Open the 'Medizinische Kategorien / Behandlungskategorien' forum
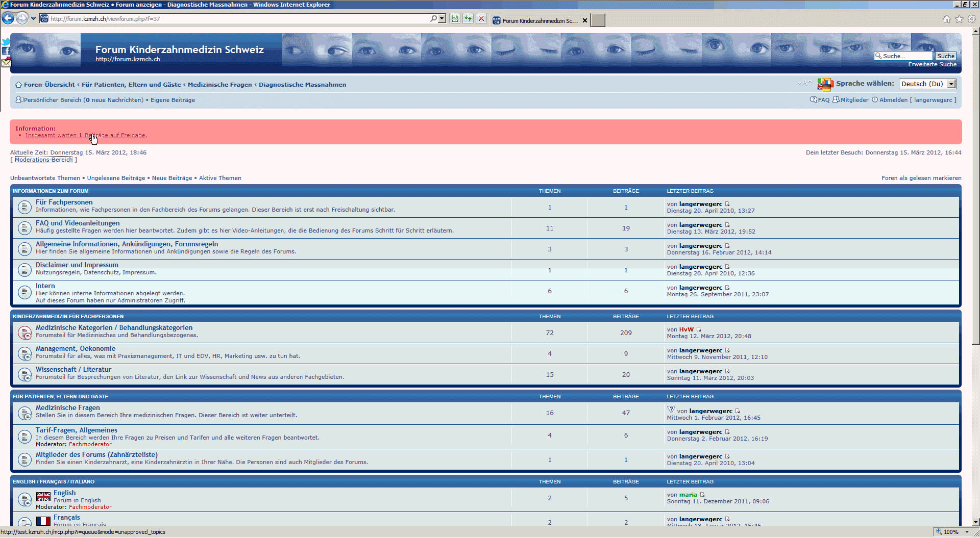The height and width of the screenshot is (538, 980). [x=114, y=327]
